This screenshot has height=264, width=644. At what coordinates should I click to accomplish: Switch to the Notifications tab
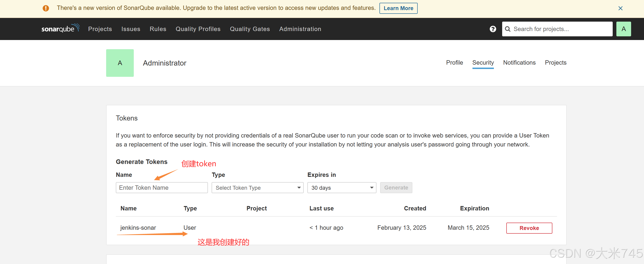[519, 63]
